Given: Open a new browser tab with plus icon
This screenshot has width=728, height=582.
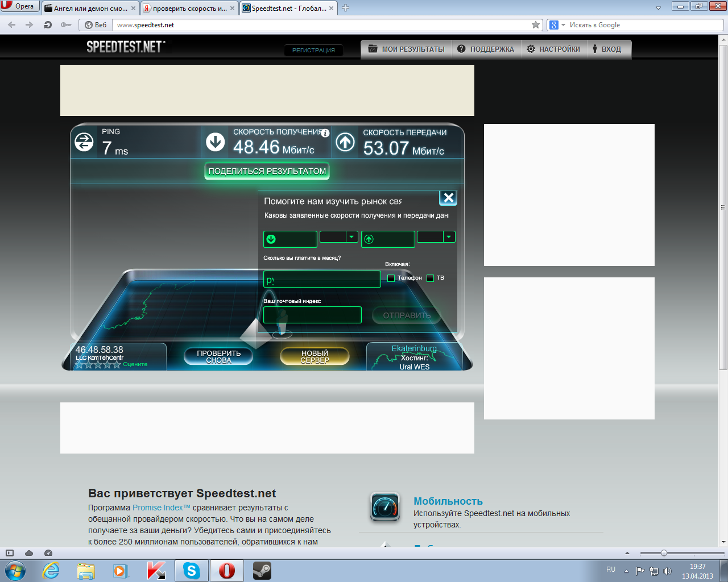Looking at the screenshot, I should pos(345,8).
